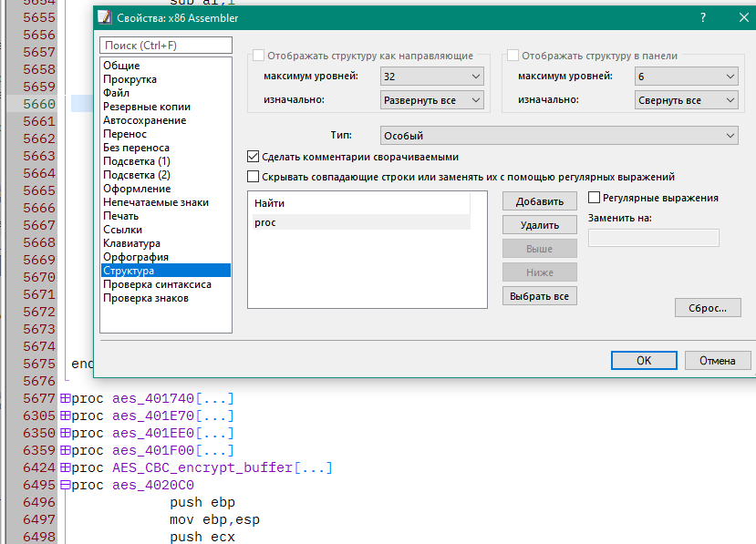Select Проверка синтаксиса category
The width and height of the screenshot is (756, 544).
click(157, 284)
